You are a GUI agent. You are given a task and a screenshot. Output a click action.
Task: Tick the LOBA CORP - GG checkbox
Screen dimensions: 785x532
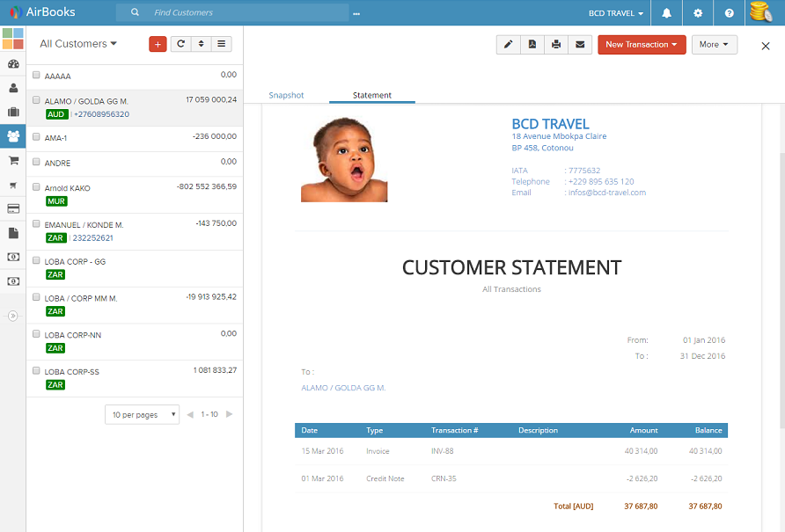[x=36, y=260]
